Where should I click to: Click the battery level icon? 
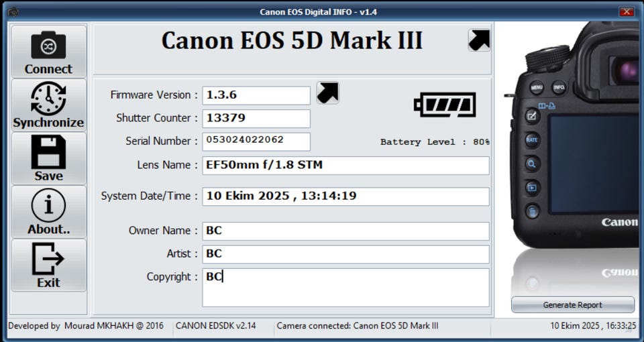tap(445, 105)
